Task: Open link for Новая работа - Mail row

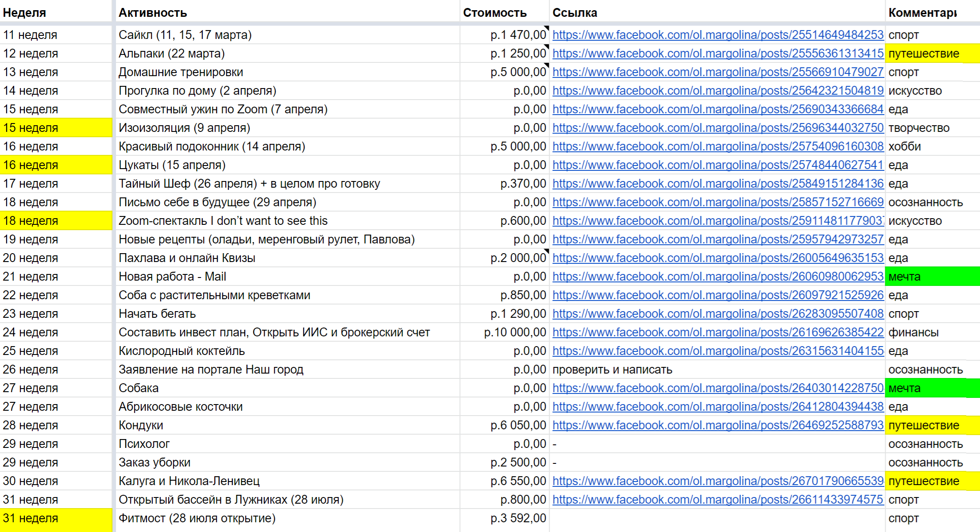Action: pos(718,276)
